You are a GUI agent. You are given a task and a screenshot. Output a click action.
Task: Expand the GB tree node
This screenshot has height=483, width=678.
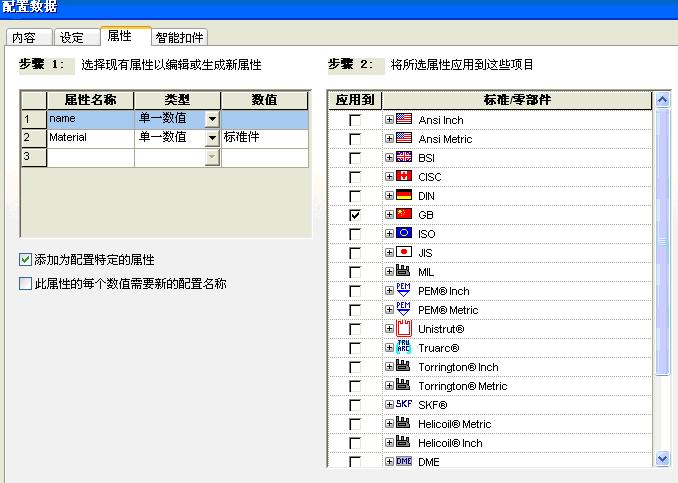click(389, 214)
